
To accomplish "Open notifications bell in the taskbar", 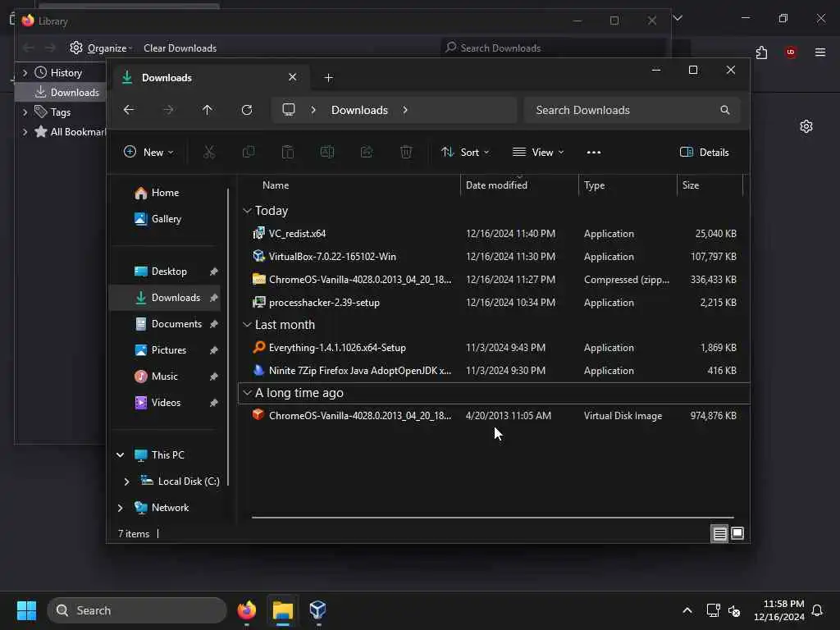I will coord(818,610).
